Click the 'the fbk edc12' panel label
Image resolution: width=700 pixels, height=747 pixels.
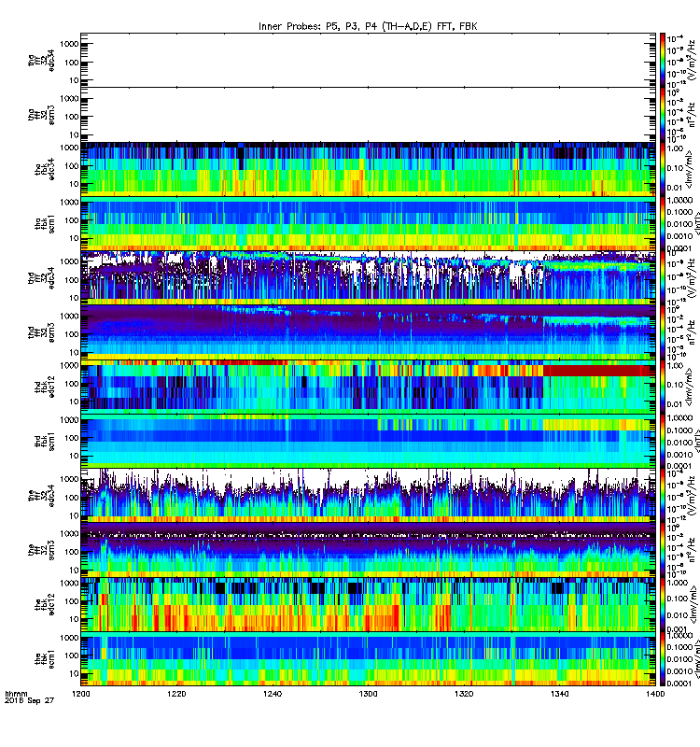(44, 604)
